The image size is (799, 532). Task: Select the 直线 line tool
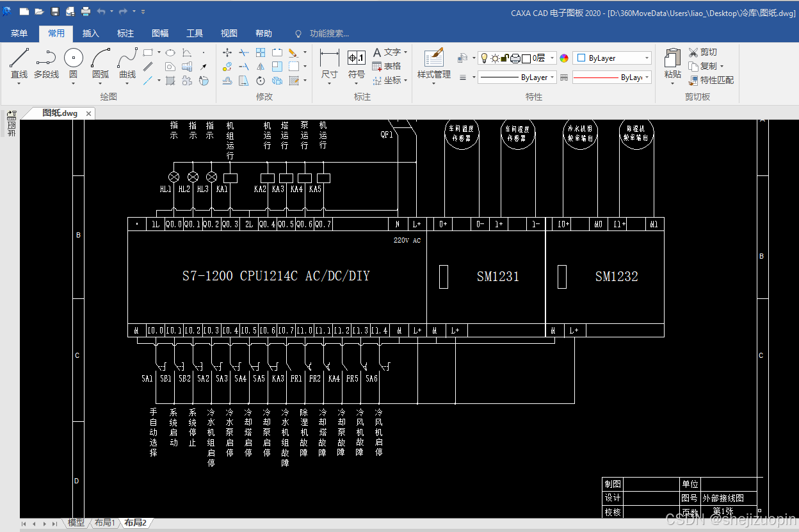[x=19, y=63]
